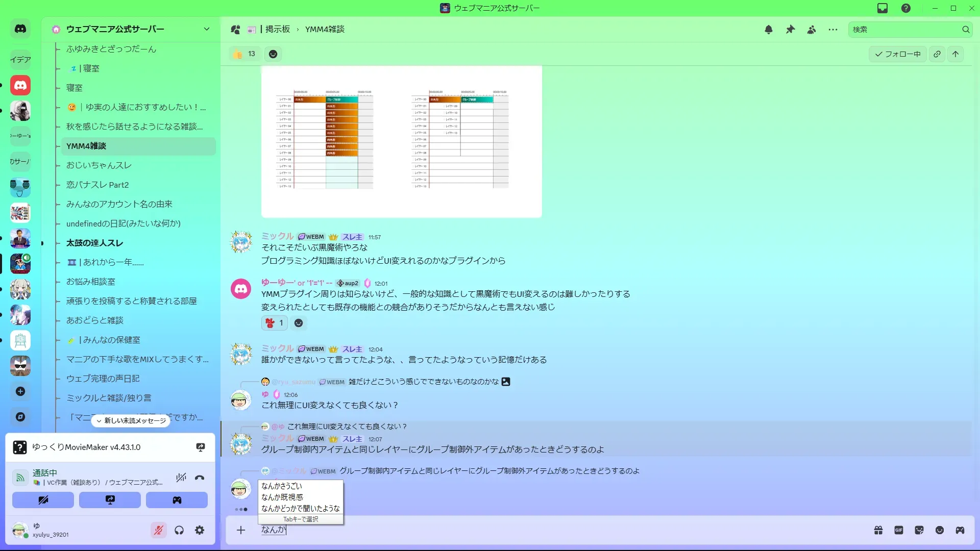Turn on camera in voice panel
Viewport: 980px width, 551px height.
pyautogui.click(x=43, y=500)
